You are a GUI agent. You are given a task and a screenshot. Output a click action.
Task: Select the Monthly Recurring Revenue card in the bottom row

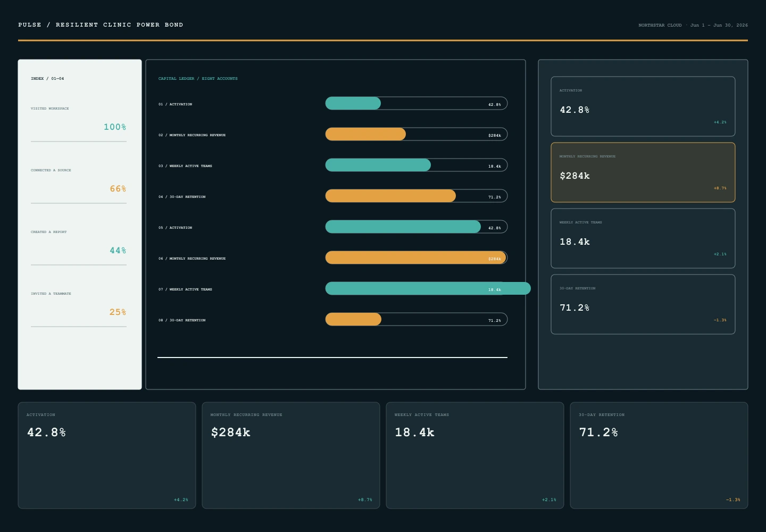[291, 455]
